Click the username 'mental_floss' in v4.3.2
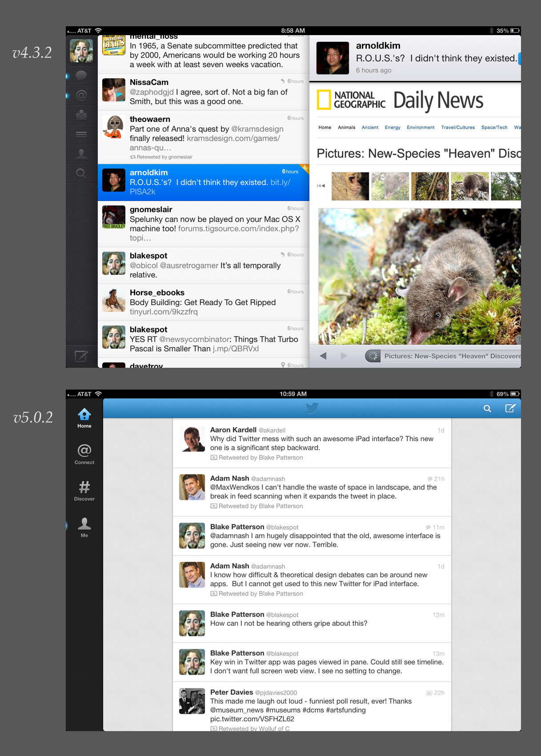Screen dimensions: 541x756 (x=154, y=36)
